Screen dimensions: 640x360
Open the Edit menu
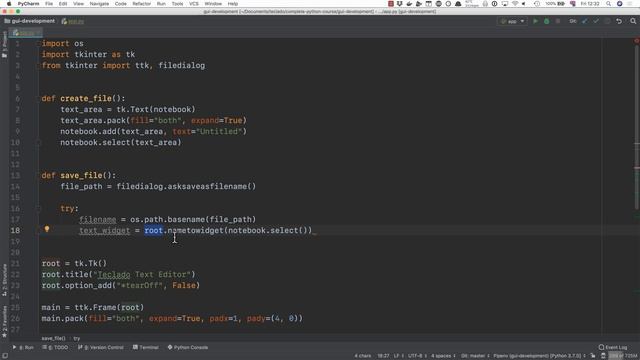63,4
